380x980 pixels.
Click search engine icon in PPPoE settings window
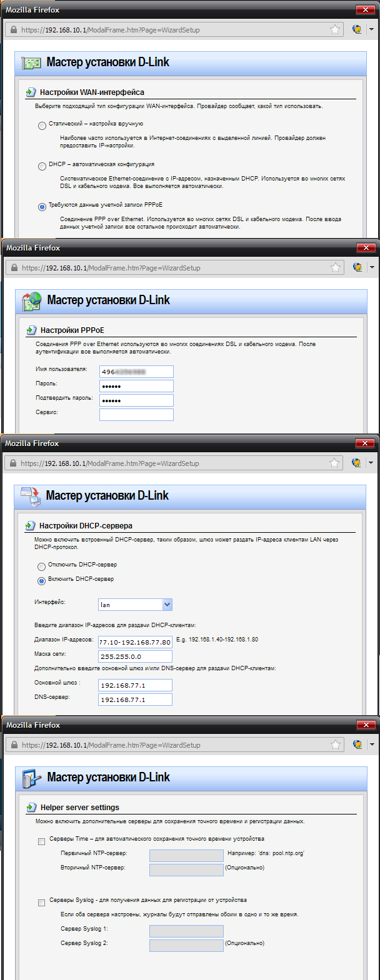[357, 267]
